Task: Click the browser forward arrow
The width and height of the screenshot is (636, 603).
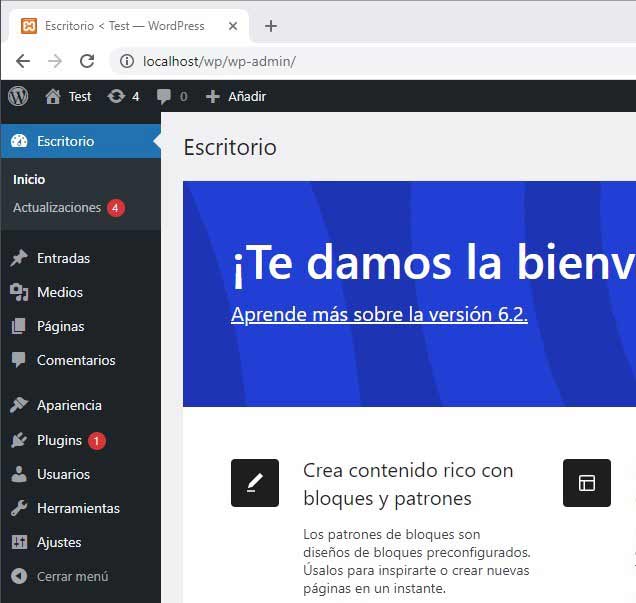Action: point(55,61)
